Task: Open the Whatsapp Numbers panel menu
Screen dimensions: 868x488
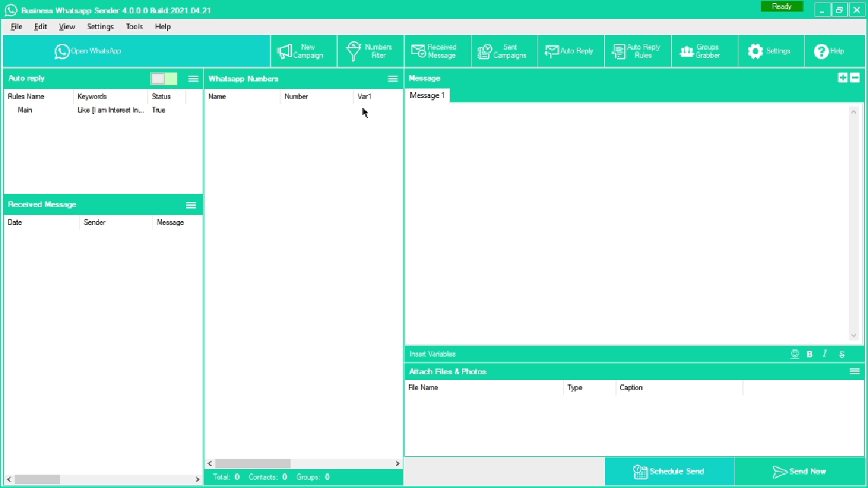Action: point(393,79)
